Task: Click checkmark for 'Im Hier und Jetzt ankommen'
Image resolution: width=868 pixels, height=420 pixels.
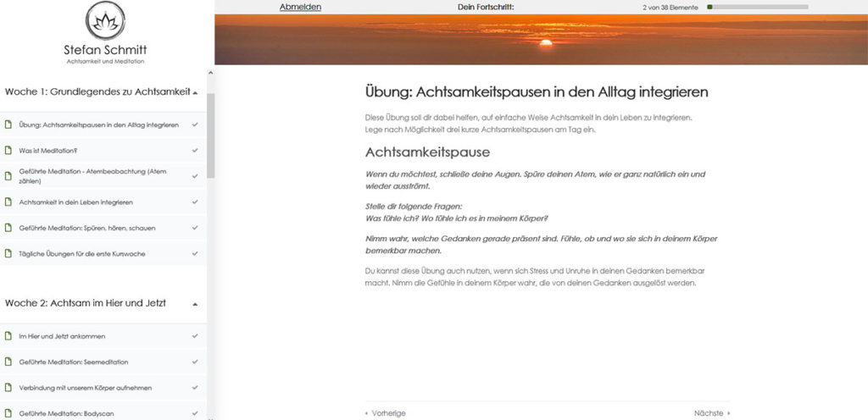Action: (195, 336)
